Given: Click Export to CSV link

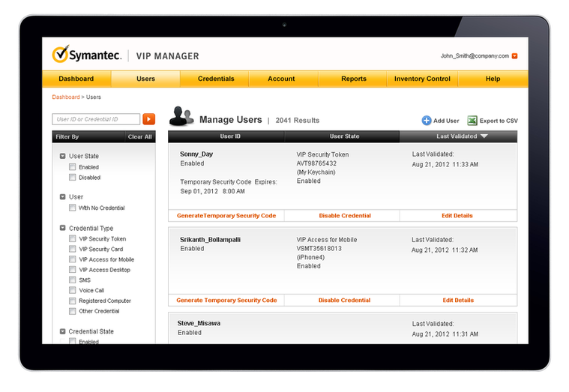Looking at the screenshot, I should click(499, 121).
